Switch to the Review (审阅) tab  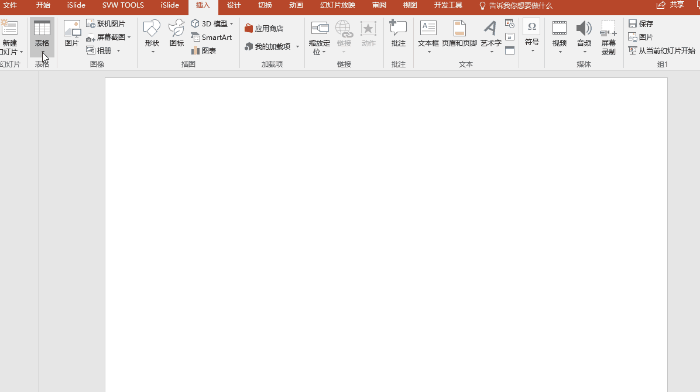379,5
